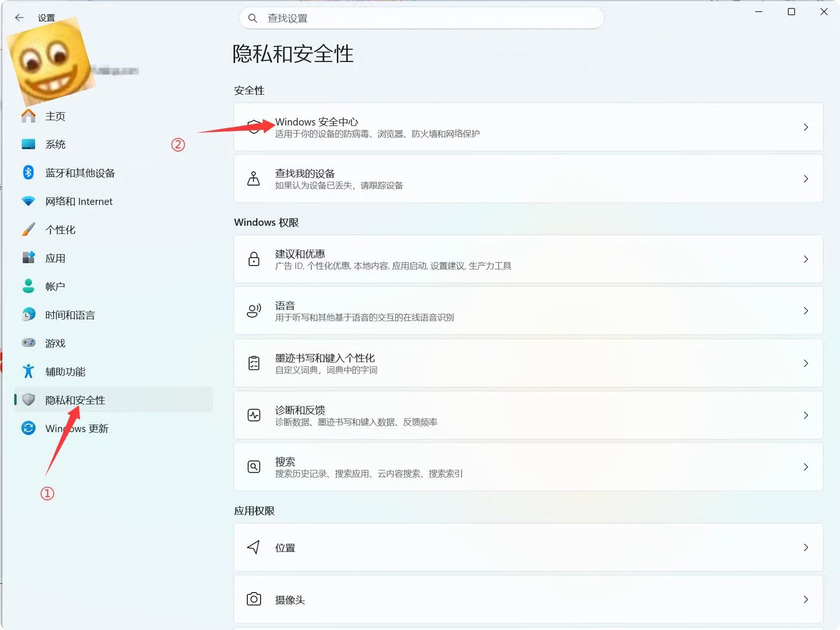Click the 主页 home icon

click(x=29, y=116)
